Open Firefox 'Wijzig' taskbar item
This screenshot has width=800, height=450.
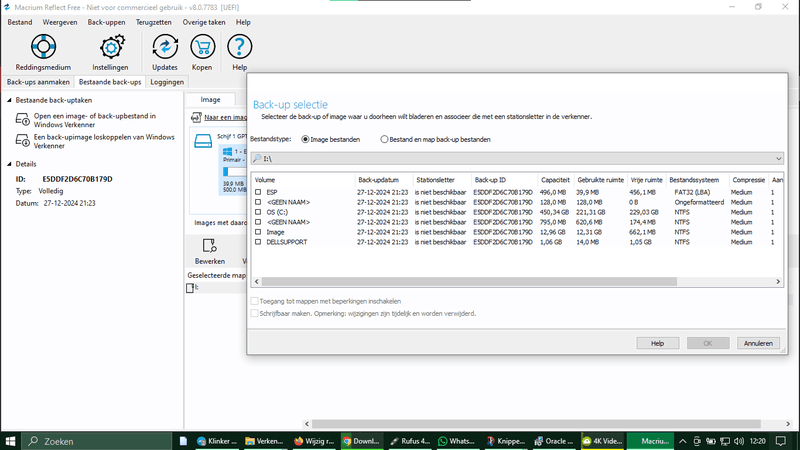click(x=314, y=441)
